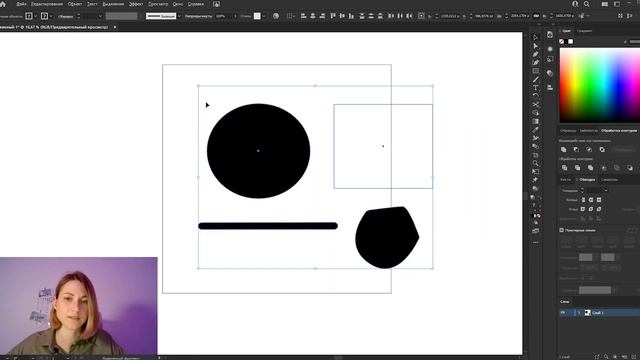Viewport: 640px width, 360px height.
Task: Open stroke weight dropdown
Action: (x=100, y=16)
